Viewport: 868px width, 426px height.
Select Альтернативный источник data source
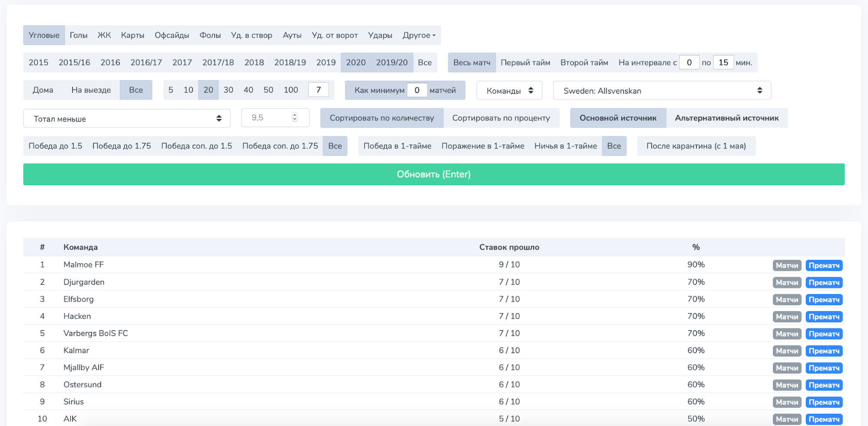[x=727, y=118]
